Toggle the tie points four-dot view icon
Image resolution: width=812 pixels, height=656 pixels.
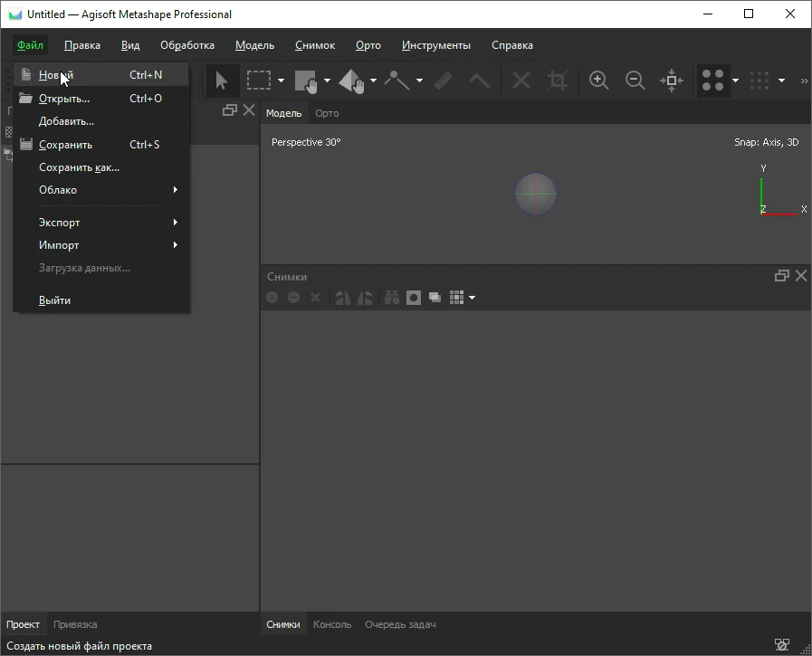(x=713, y=81)
